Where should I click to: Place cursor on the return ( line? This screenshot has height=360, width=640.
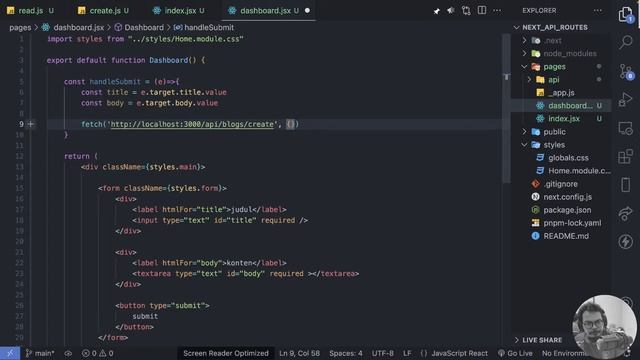click(x=81, y=156)
